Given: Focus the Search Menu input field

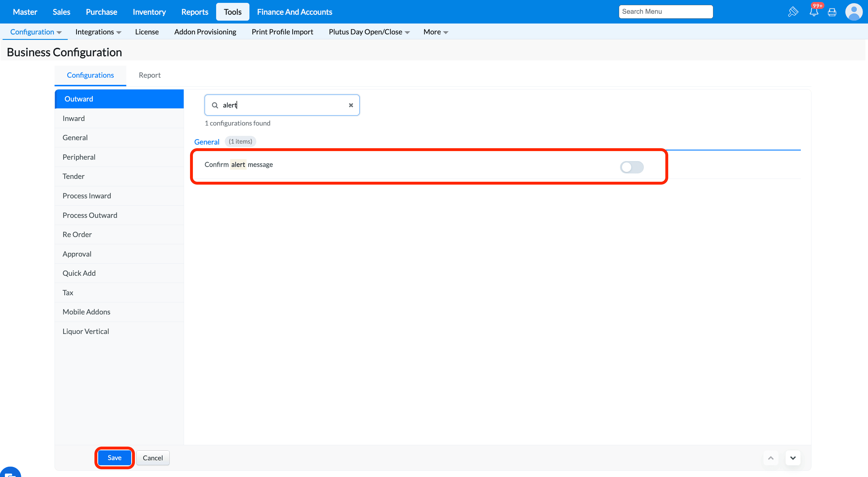Looking at the screenshot, I should (x=665, y=12).
